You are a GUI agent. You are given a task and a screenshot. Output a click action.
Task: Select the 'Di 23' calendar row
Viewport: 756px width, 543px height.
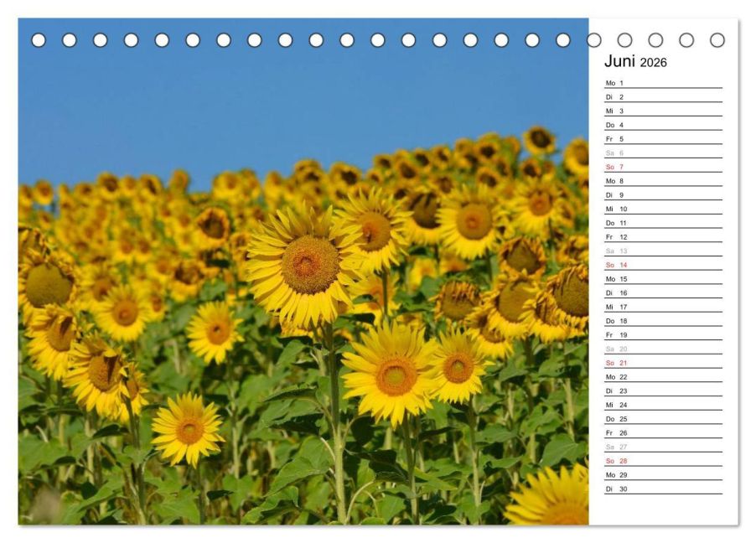[x=664, y=390]
